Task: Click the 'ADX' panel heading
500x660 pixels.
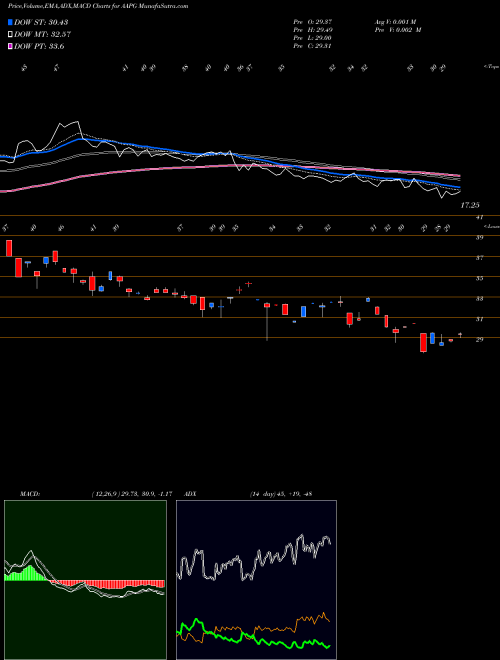Action: tap(190, 494)
